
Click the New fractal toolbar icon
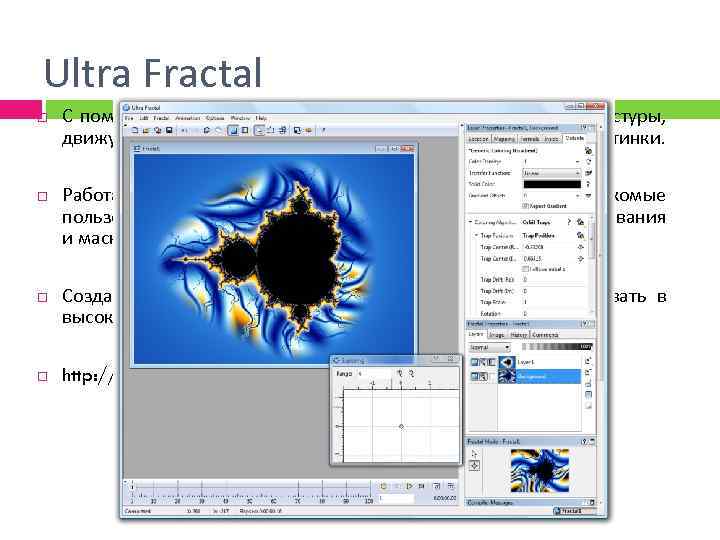135,130
